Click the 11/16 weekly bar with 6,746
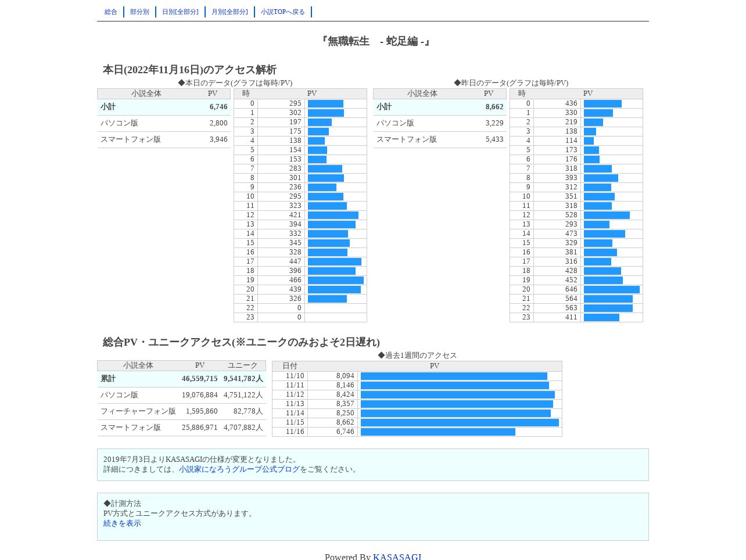 (x=438, y=432)
